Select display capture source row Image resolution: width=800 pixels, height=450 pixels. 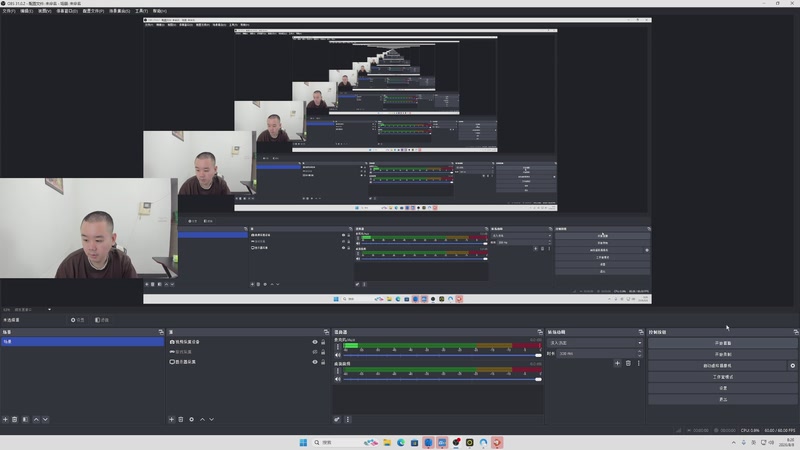click(248, 362)
